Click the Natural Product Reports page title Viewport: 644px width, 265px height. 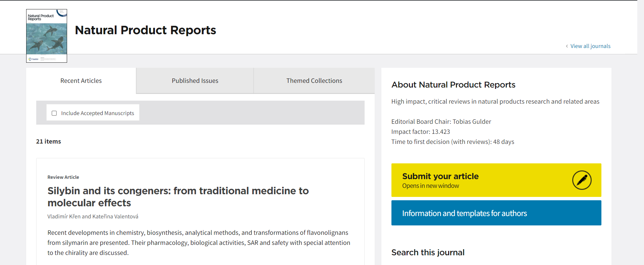pyautogui.click(x=146, y=30)
